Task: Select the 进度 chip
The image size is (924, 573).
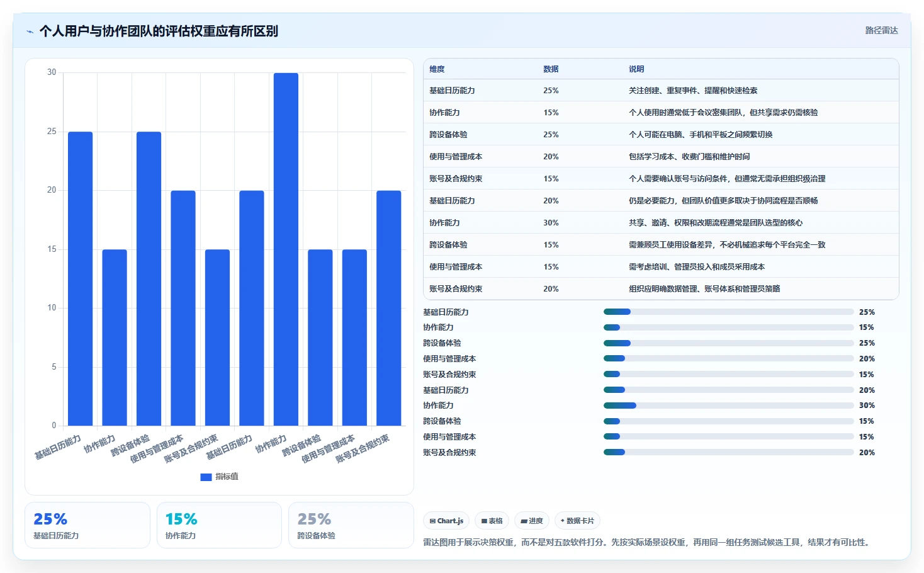Action: click(x=532, y=521)
